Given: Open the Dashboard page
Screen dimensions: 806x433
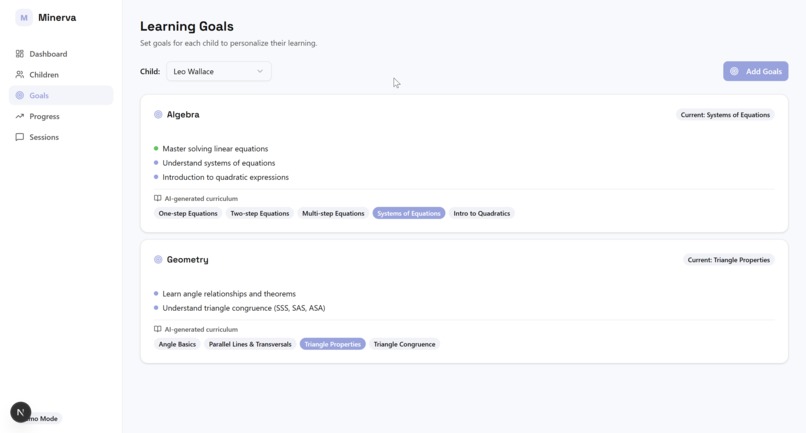Looking at the screenshot, I should [61, 54].
